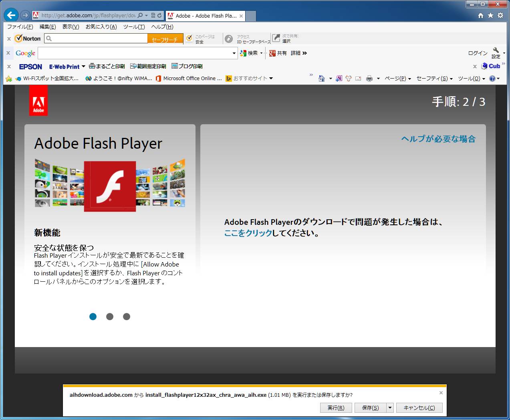Expand the save button dropdown arrow
Image resolution: width=510 pixels, height=420 pixels.
pos(390,408)
